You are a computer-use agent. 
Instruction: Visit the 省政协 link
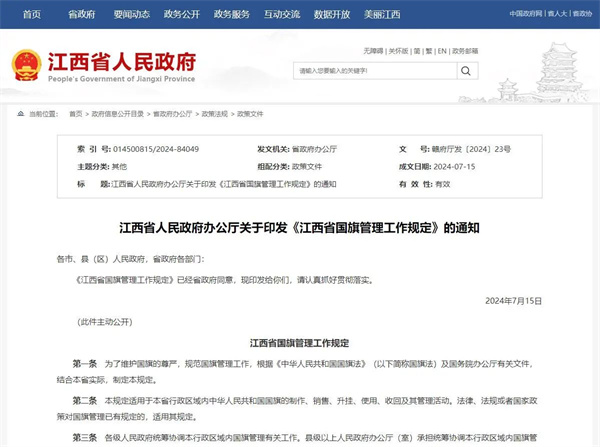click(582, 14)
